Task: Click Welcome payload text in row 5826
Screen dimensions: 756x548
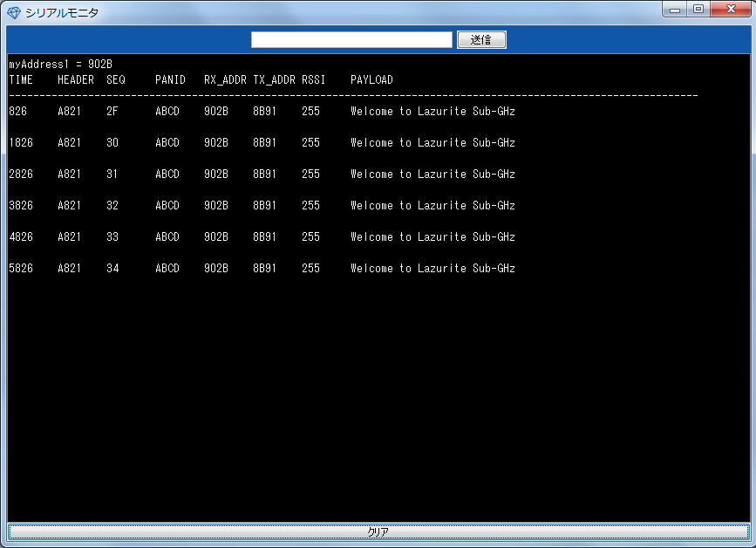Action: [432, 268]
